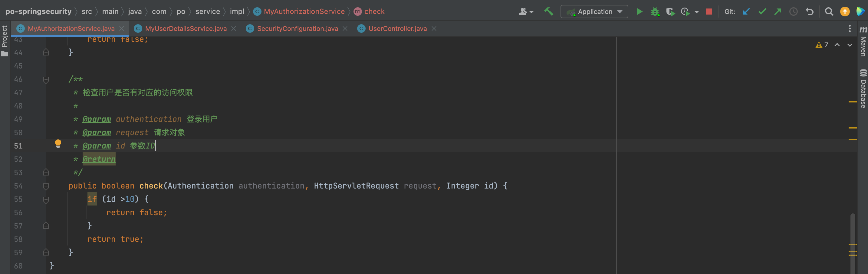Run Application with coverage
The width and height of the screenshot is (868, 274).
tap(670, 12)
